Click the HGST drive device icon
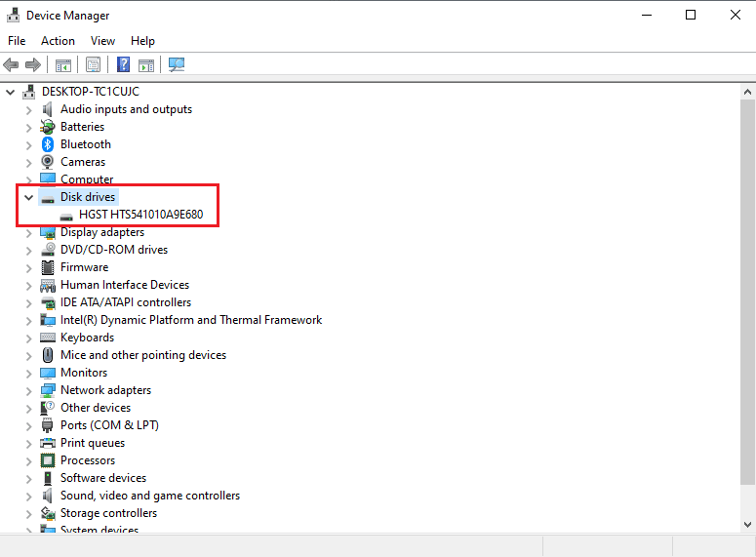The image size is (756, 557). (x=66, y=215)
